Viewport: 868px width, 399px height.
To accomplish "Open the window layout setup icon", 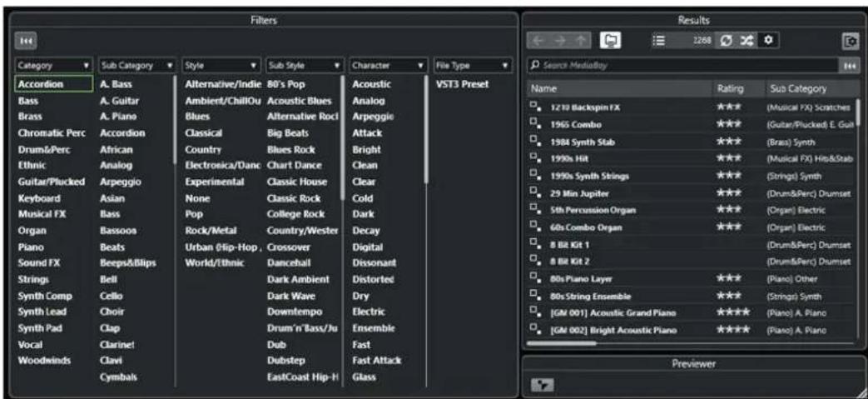I will (x=851, y=42).
